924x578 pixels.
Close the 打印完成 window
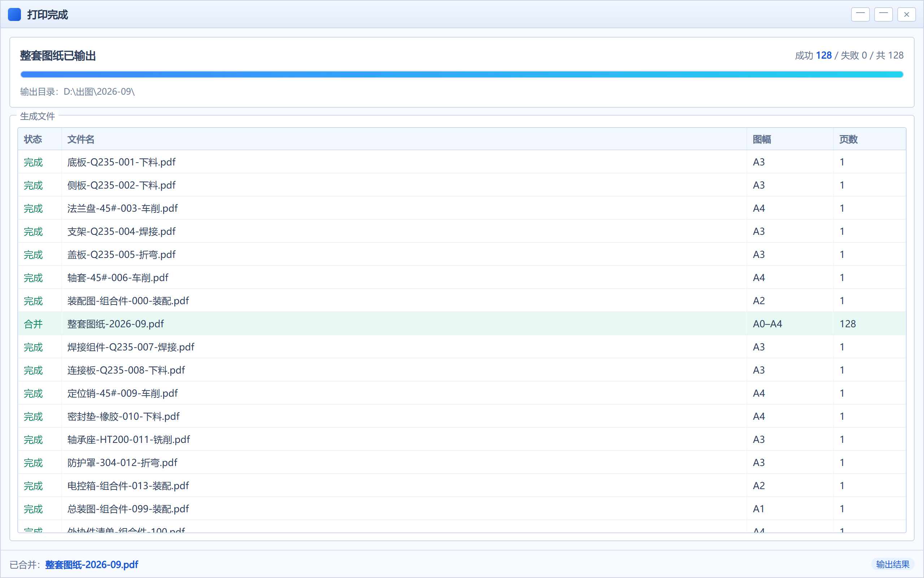coord(906,14)
